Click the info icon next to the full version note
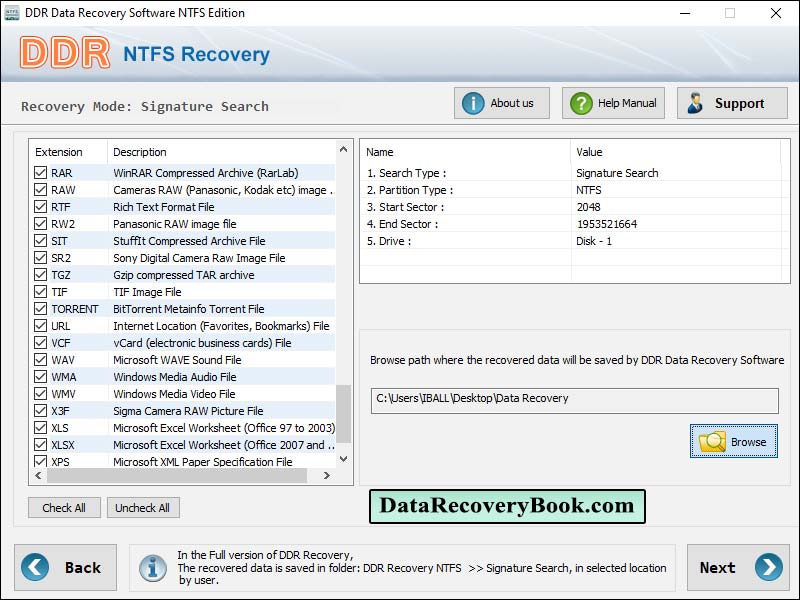 click(x=153, y=568)
